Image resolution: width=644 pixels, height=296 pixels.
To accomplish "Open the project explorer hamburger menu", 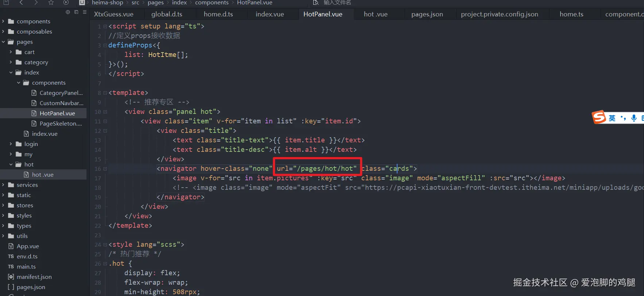I will tap(85, 12).
